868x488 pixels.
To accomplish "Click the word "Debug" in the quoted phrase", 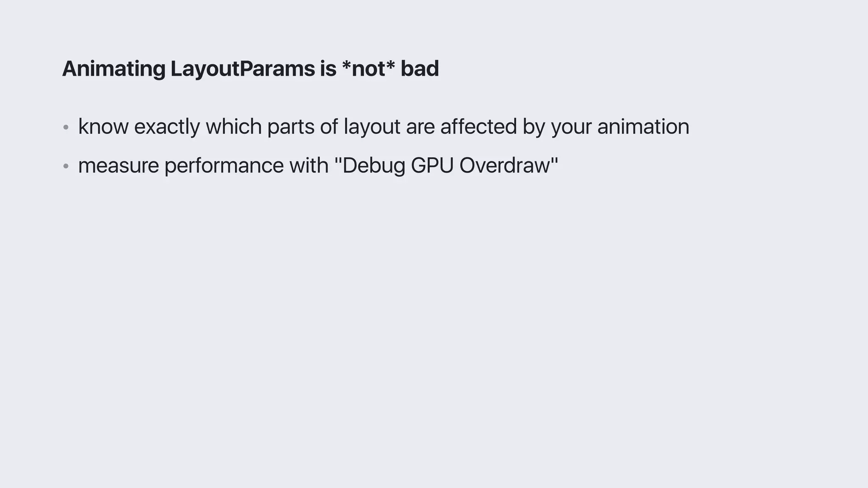I will [374, 166].
